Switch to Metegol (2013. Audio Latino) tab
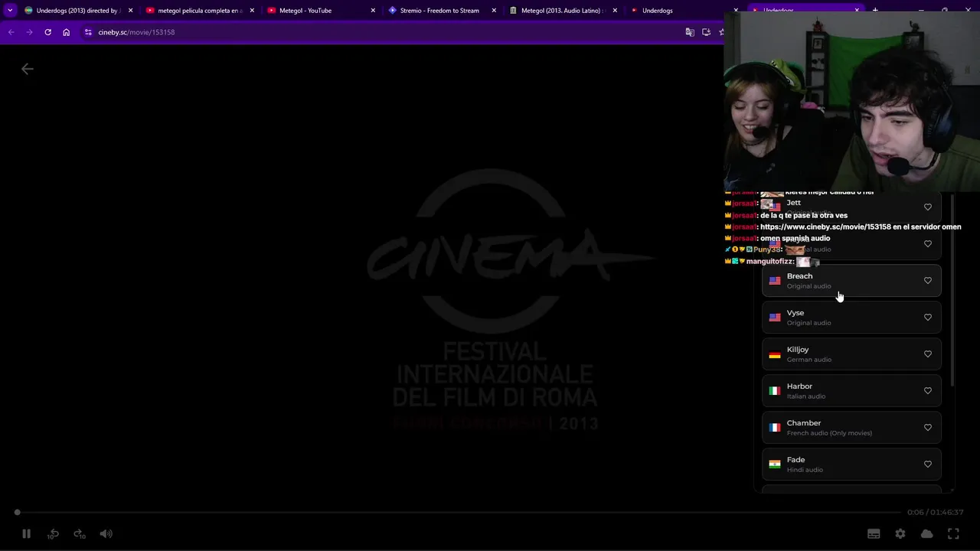The image size is (980, 551). [563, 11]
